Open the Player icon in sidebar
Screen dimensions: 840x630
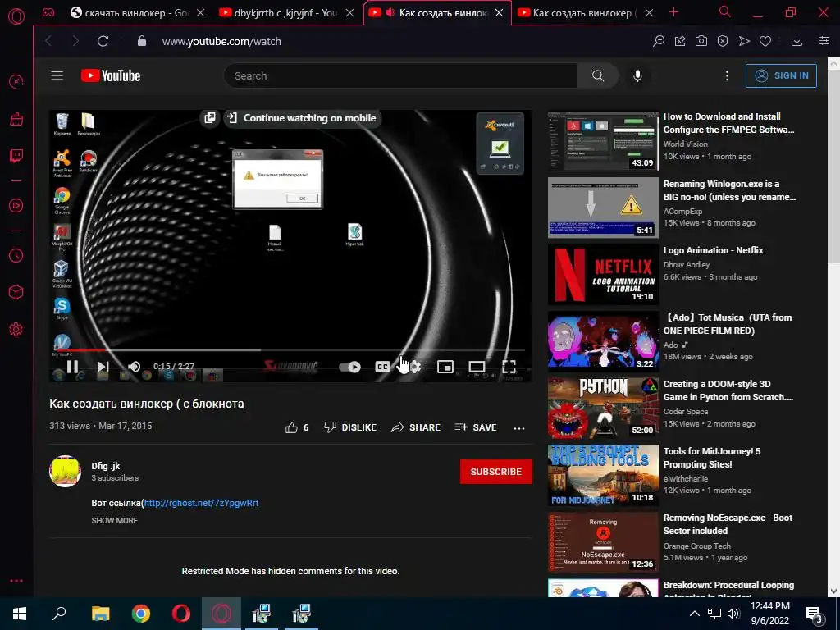16,206
